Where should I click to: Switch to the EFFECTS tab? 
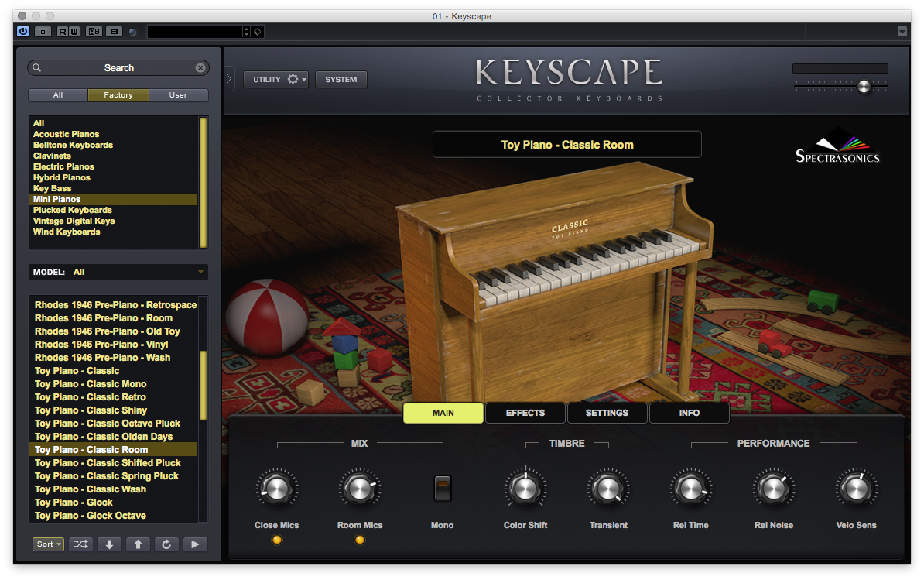(525, 413)
